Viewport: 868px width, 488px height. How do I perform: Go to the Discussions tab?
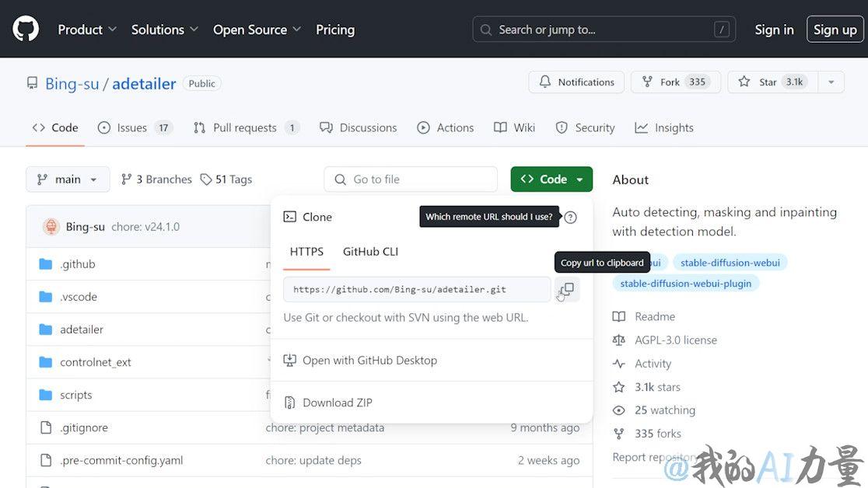(358, 127)
